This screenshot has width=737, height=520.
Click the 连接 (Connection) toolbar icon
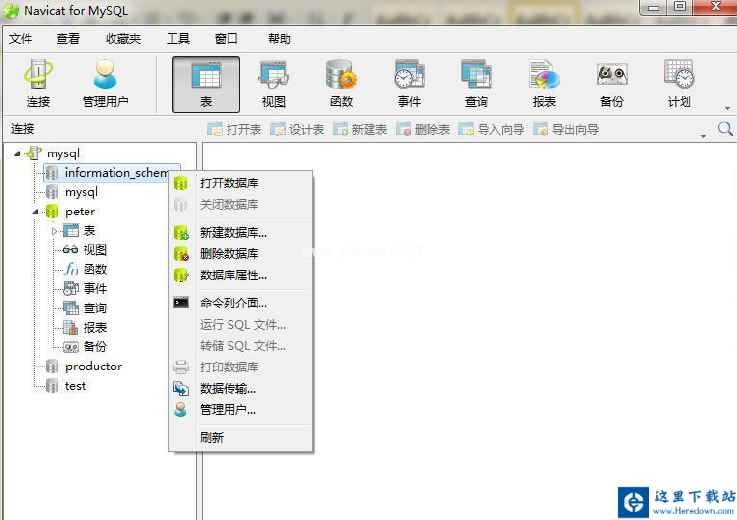coord(38,84)
